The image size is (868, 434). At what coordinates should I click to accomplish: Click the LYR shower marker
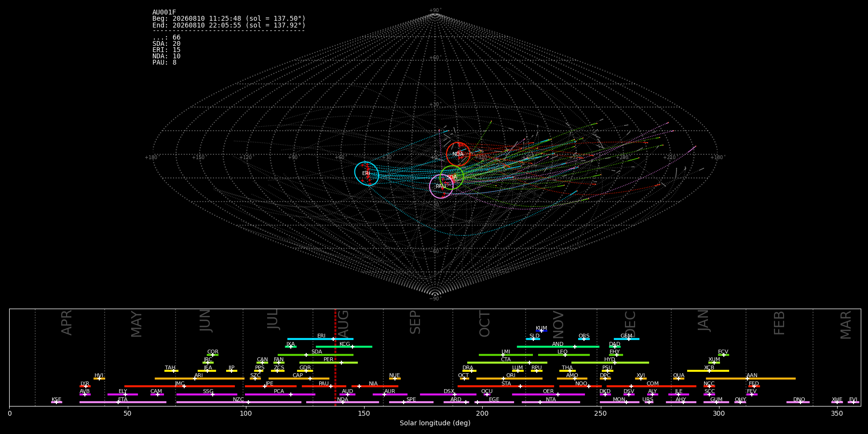tap(85, 386)
